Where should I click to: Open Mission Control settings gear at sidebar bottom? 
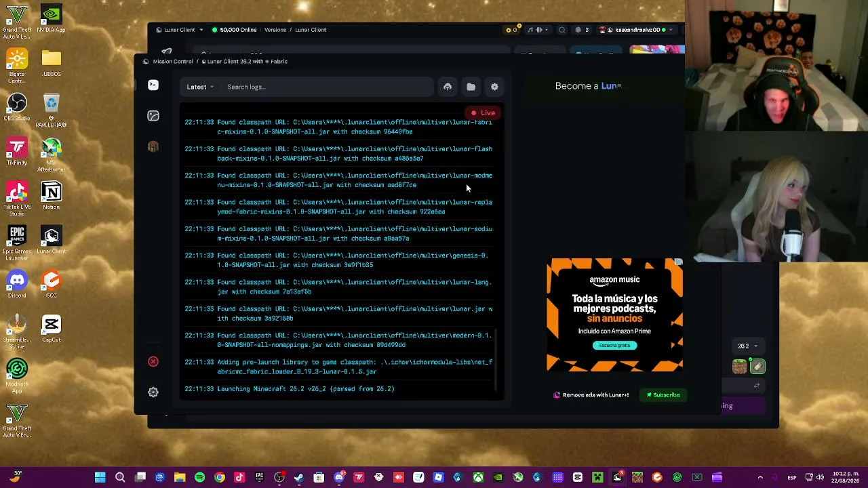(x=153, y=392)
